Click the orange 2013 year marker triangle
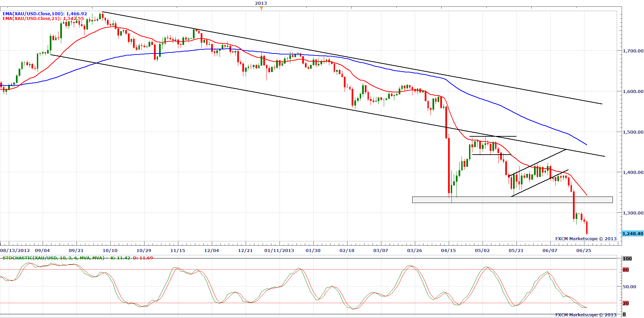 click(261, 8)
